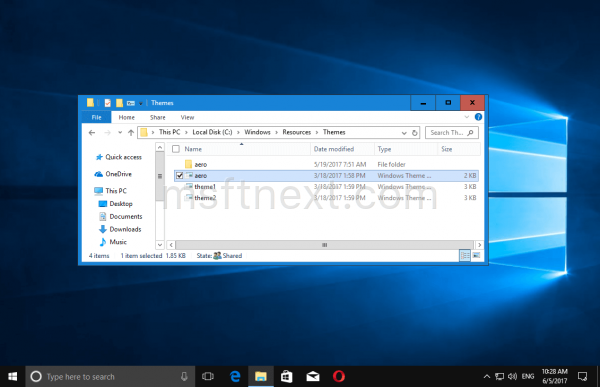This screenshot has width=600, height=387.
Task: Click navigation pane scroll up arrow
Action: 160,147
